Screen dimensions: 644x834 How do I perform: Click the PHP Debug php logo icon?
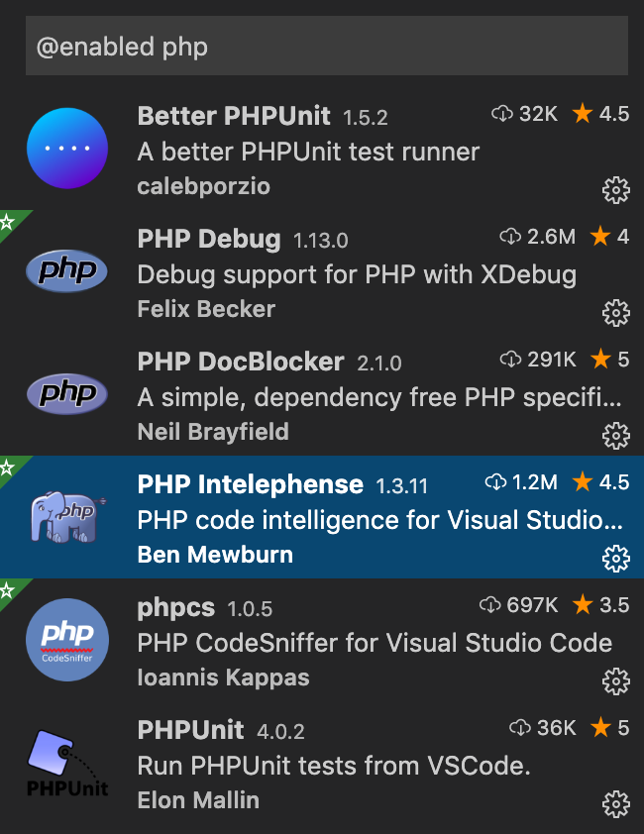click(x=66, y=271)
